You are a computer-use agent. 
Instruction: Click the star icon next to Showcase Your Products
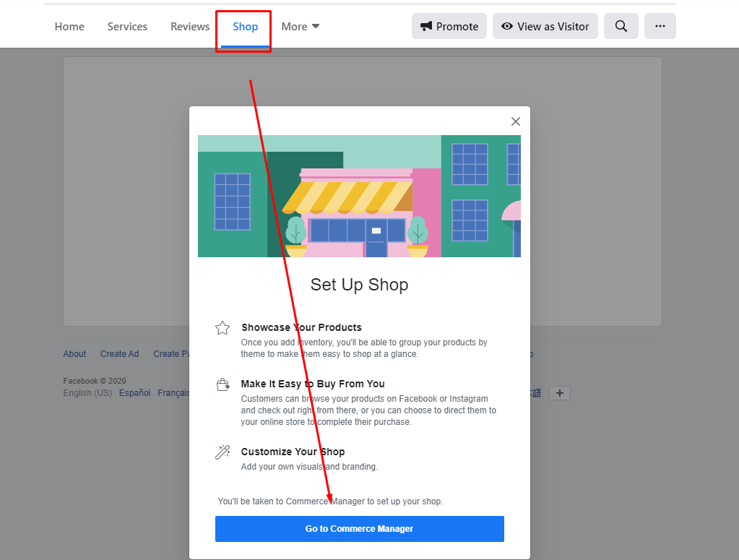pyautogui.click(x=222, y=327)
